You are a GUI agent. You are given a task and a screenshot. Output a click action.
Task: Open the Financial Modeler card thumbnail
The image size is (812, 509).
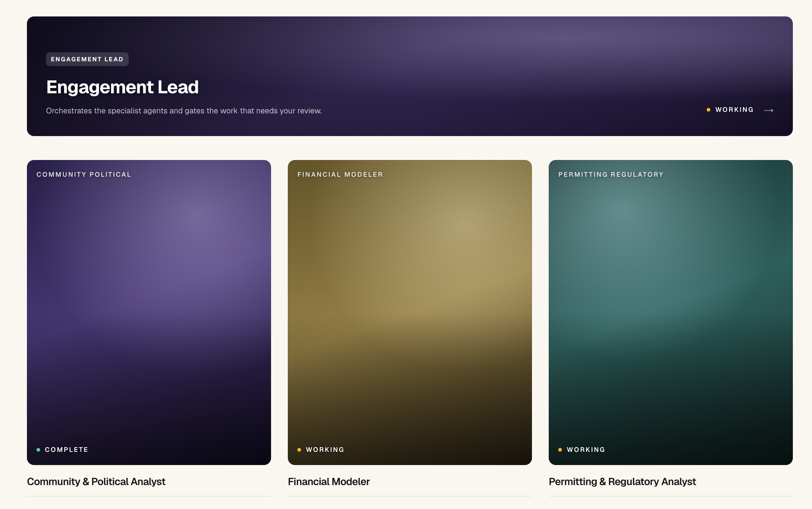pos(410,313)
